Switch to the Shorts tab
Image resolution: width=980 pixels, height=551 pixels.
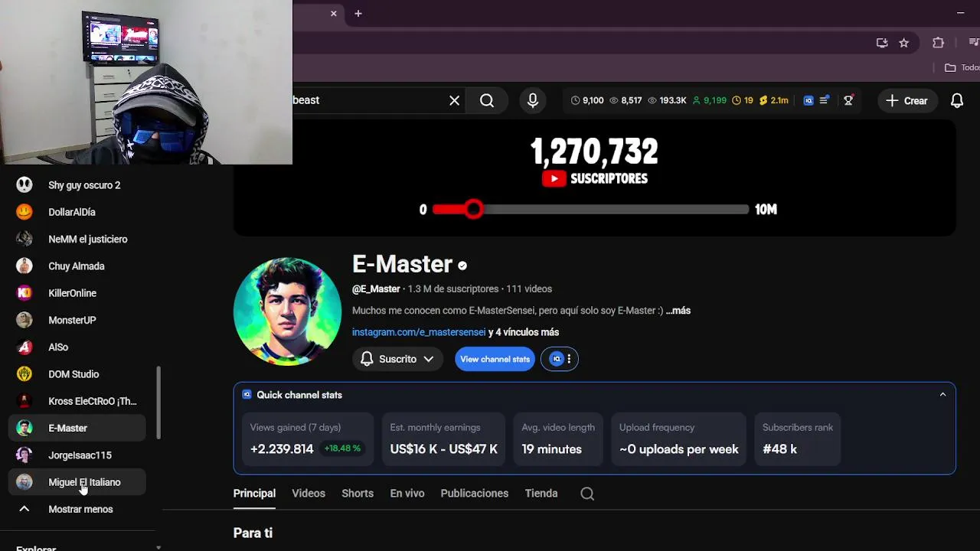pos(358,494)
